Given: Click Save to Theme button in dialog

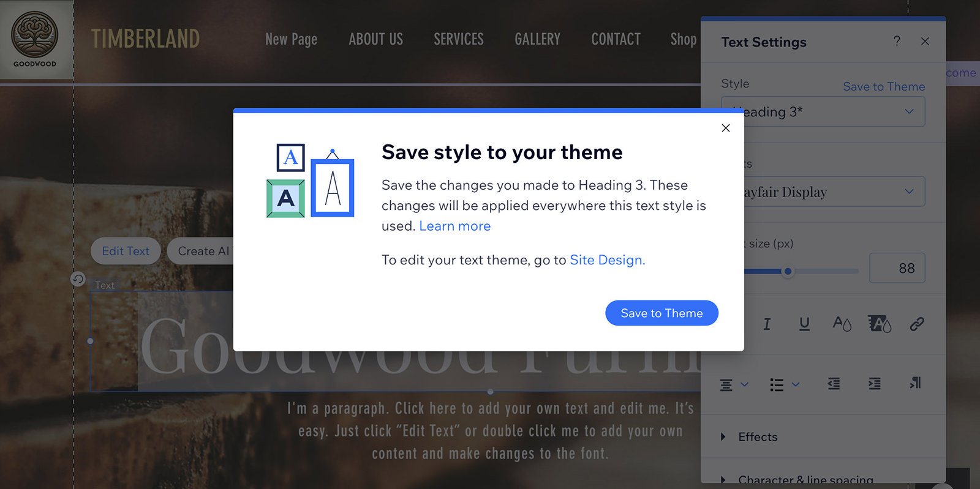Looking at the screenshot, I should point(661,313).
